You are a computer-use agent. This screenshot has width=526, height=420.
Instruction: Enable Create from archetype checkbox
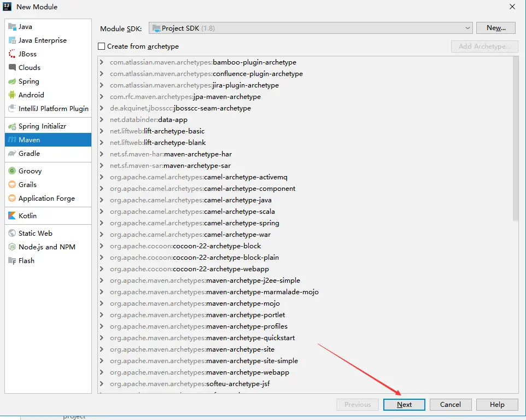(101, 46)
